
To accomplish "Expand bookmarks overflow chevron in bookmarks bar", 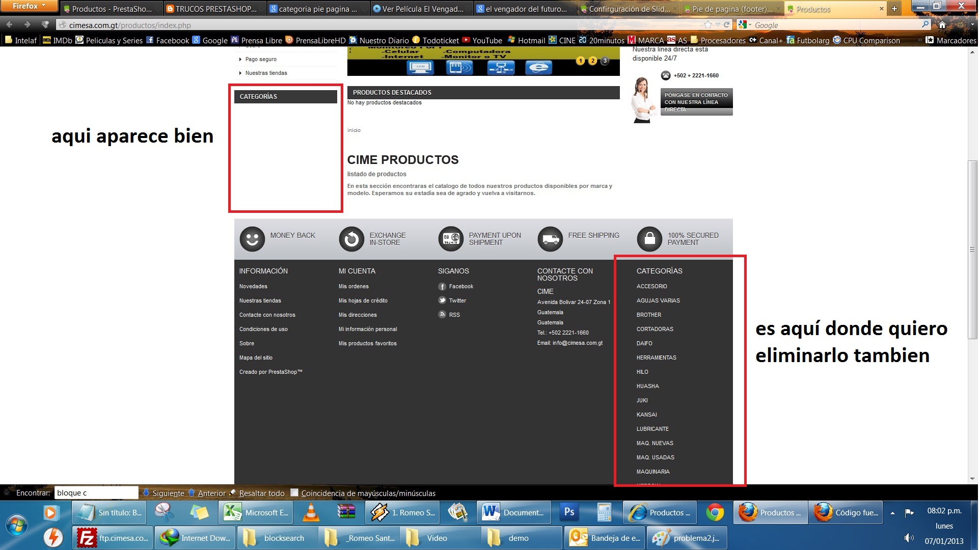I will 920,40.
